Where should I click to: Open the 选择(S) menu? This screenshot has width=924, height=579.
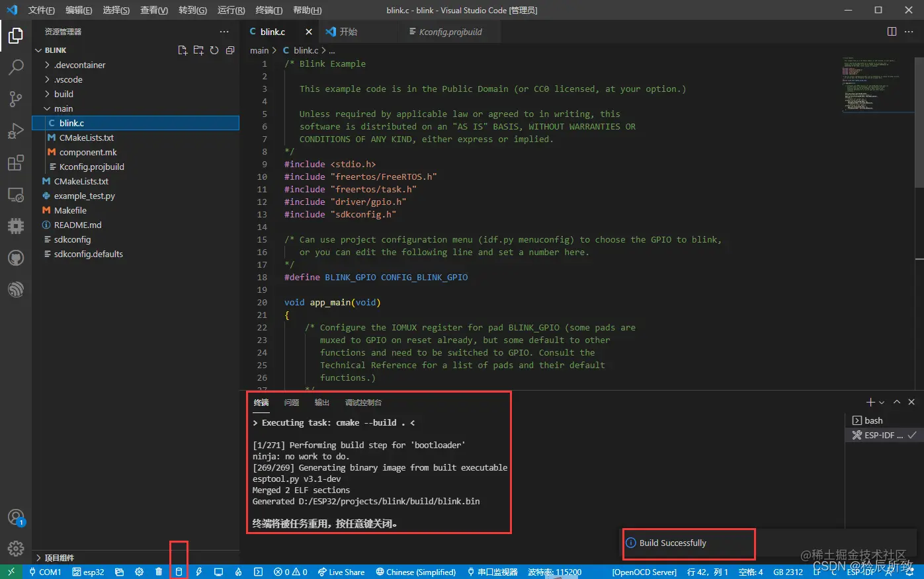point(116,10)
